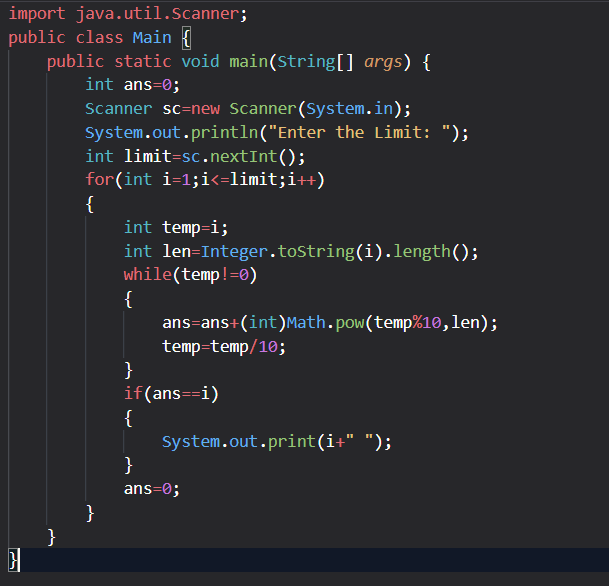Screen dimensions: 609x586
Task: Click 'print' in System.out.print line
Action: pyautogui.click(x=292, y=442)
